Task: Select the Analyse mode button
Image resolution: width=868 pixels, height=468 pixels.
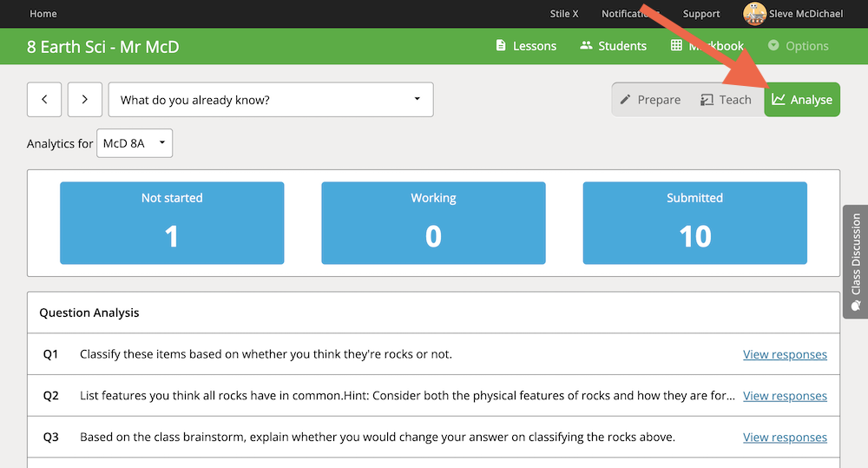Action: [802, 100]
